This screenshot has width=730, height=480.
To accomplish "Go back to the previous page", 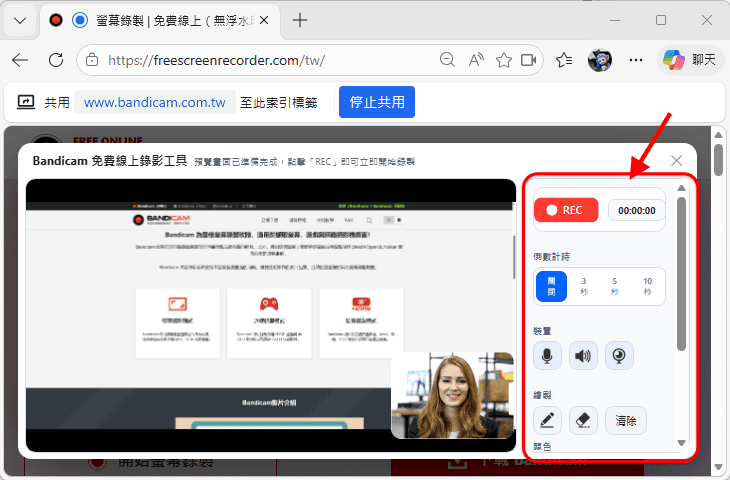I will tap(20, 60).
